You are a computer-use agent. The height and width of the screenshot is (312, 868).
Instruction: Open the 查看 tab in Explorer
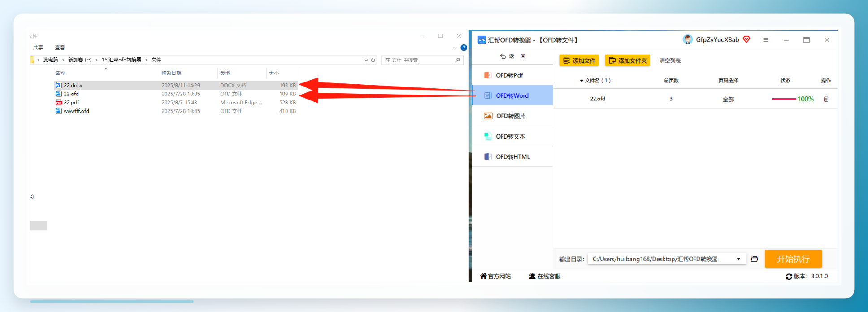pos(60,48)
